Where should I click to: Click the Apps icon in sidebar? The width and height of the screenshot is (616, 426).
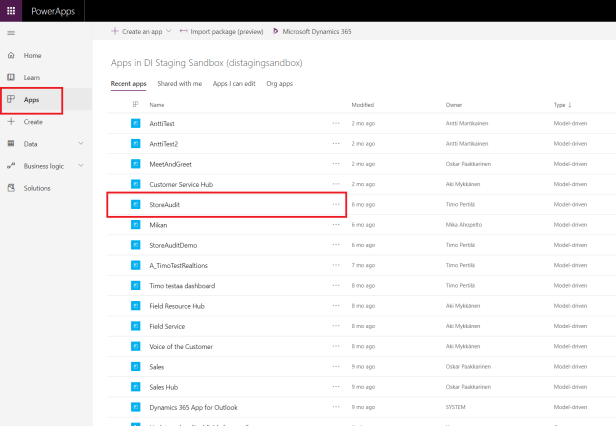(11, 99)
